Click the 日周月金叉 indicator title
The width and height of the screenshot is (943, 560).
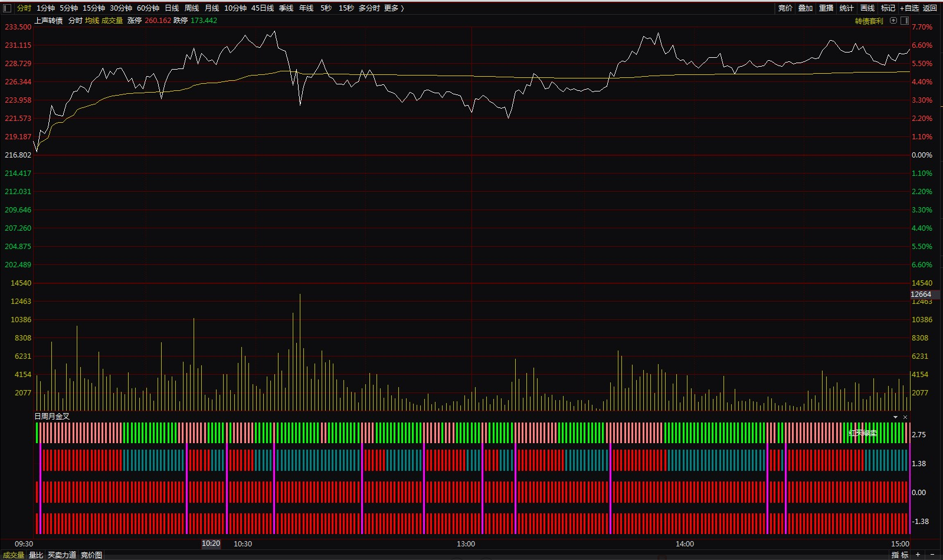52,416
